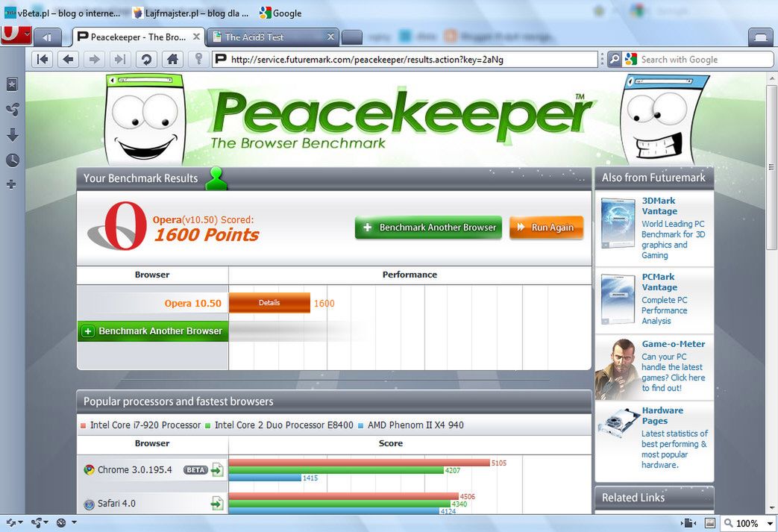Click the scroll down arrow of the page scrollbar
This screenshot has width=778, height=532.
(771, 507)
